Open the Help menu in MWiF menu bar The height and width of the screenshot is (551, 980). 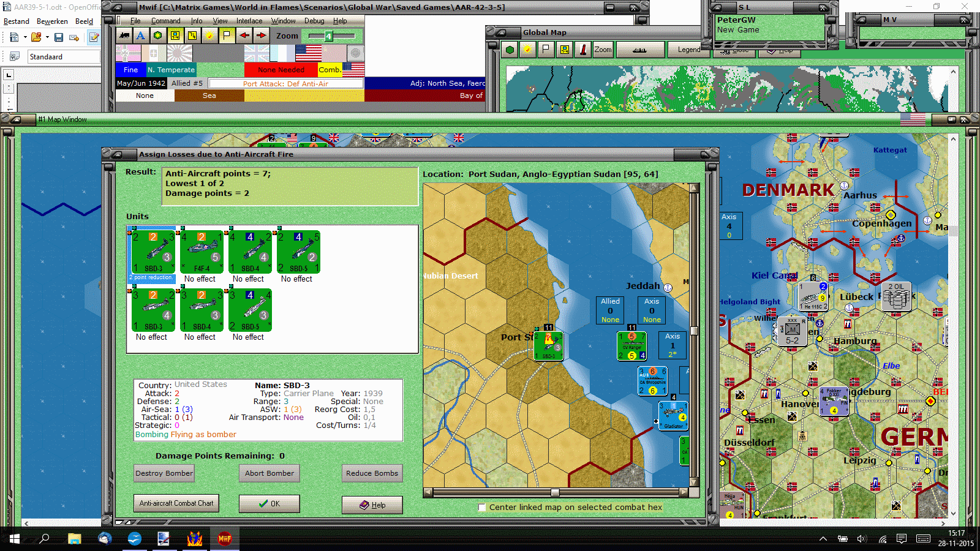(x=340, y=21)
